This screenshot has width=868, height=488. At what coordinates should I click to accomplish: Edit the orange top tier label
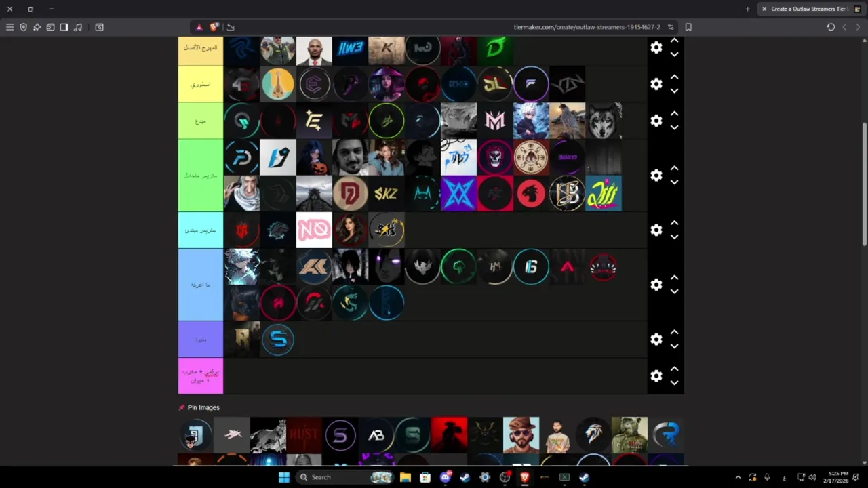point(201,49)
